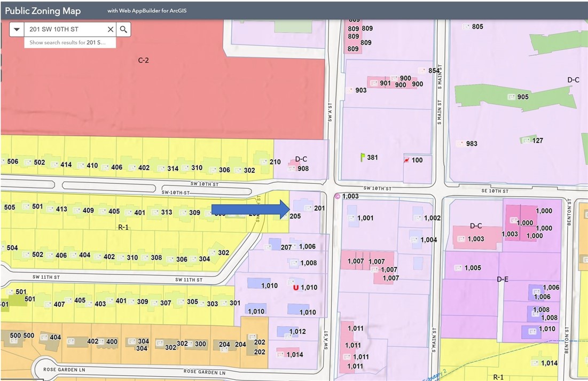The height and width of the screenshot is (381, 588).
Task: Click the address icon beside parcel 201
Action: 307,207
